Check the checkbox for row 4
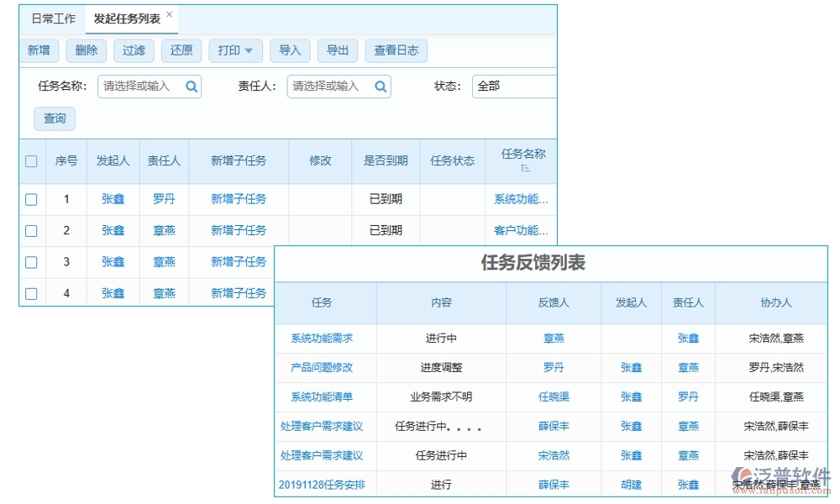The width and height of the screenshot is (840, 504). [x=31, y=292]
